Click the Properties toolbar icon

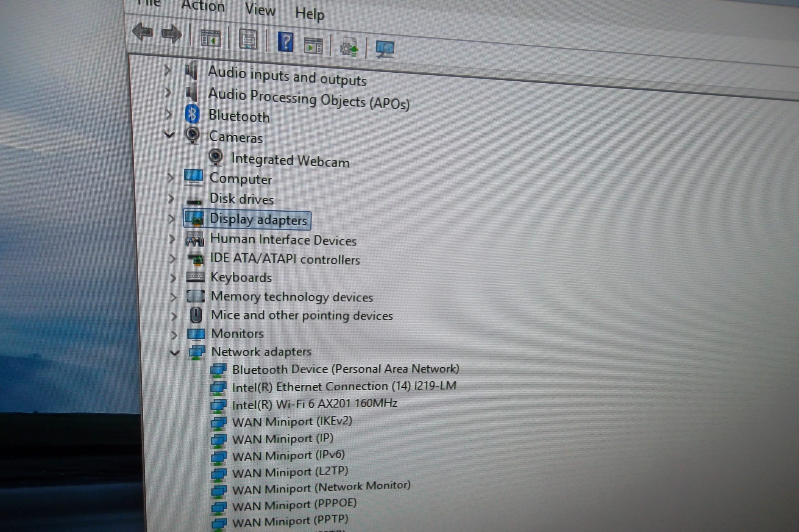248,39
